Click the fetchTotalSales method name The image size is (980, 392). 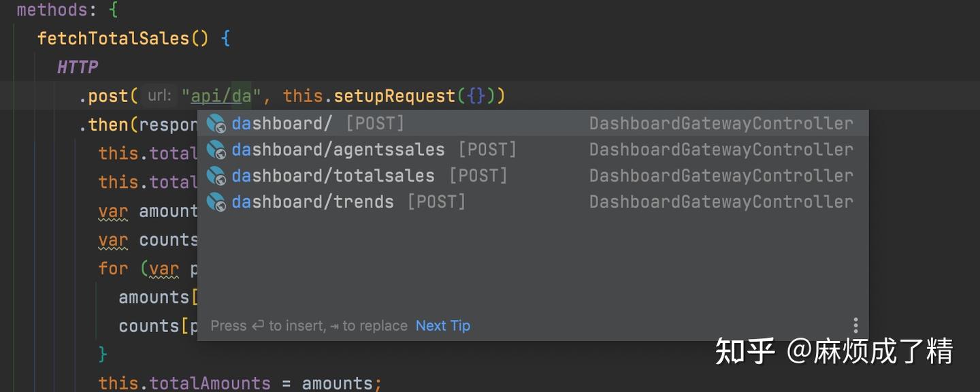click(x=113, y=38)
